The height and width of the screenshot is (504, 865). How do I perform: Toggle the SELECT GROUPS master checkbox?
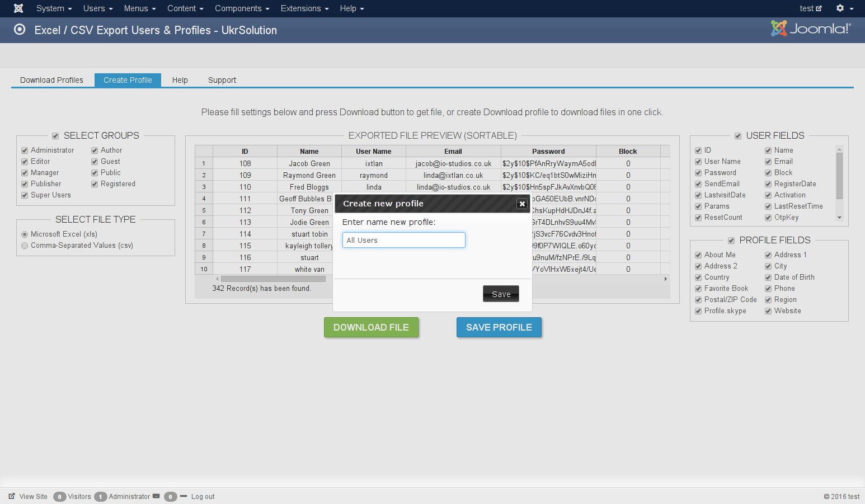55,136
